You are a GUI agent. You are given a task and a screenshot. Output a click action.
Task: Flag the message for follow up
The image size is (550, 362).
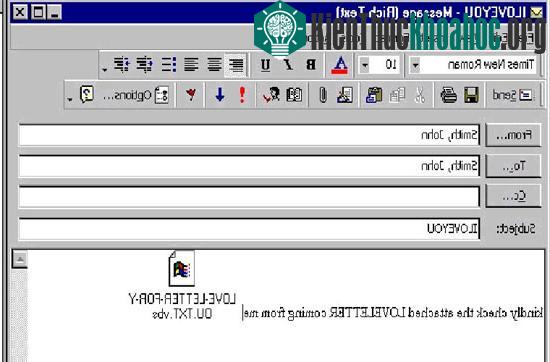coord(191,95)
